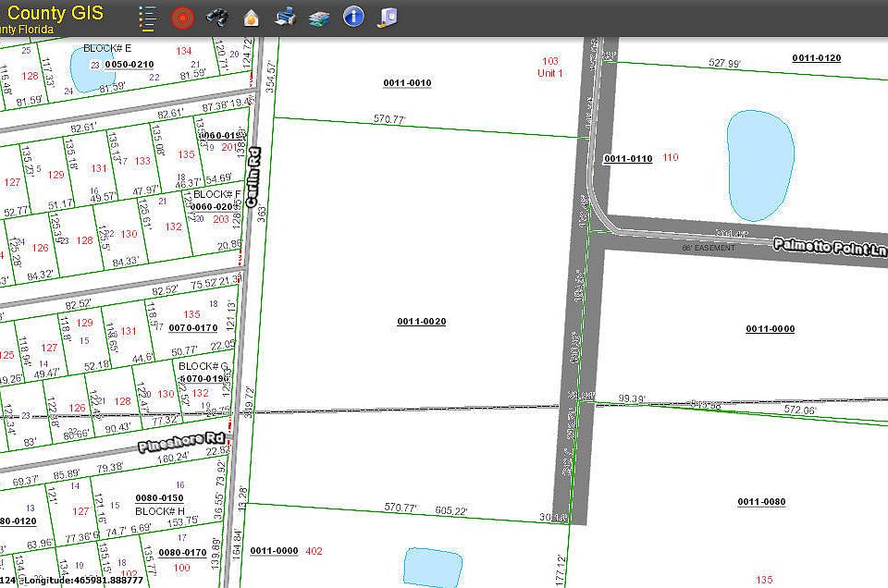The width and height of the screenshot is (888, 588).
Task: Click parcel 0011-0120 label
Action: click(x=817, y=58)
